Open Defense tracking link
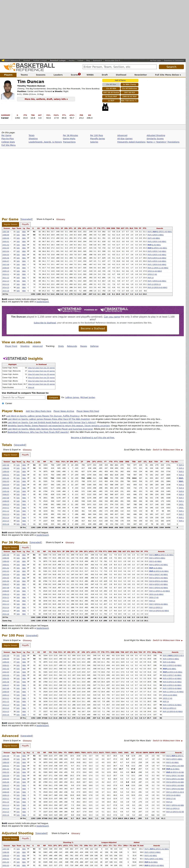 [x=94, y=346]
